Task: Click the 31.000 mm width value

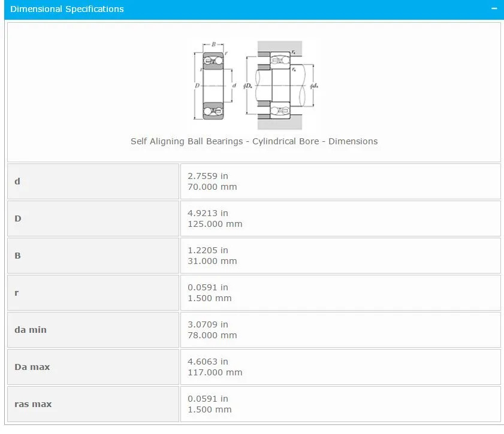Action: (212, 262)
